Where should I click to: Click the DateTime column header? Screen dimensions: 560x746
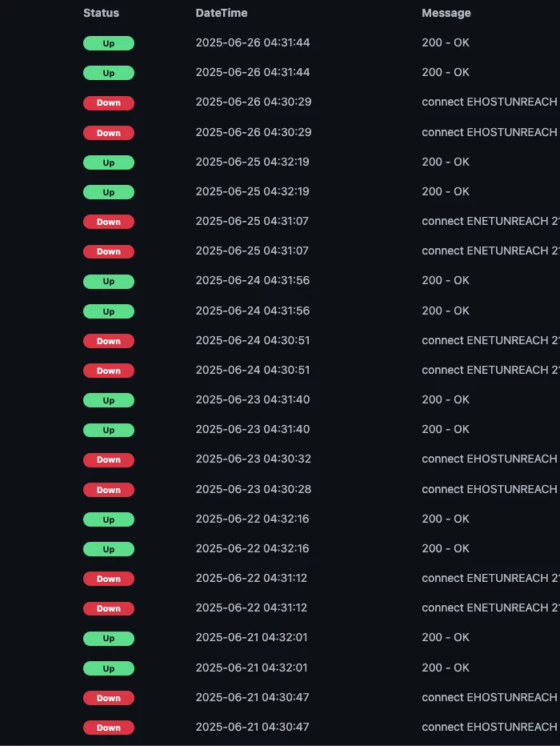coord(221,13)
